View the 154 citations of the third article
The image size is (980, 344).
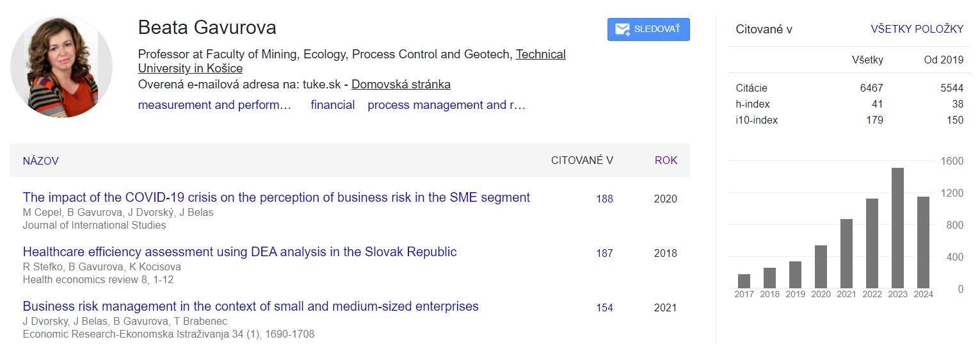point(604,307)
